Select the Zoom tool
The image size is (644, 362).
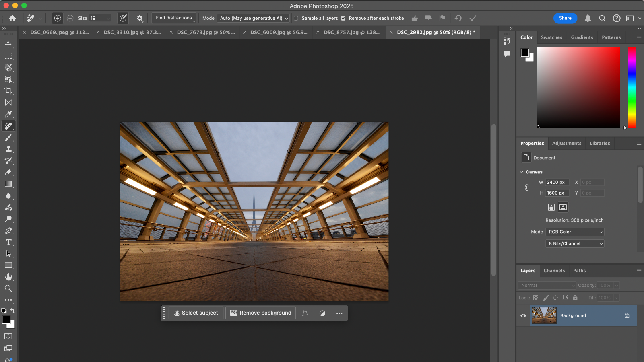8,288
